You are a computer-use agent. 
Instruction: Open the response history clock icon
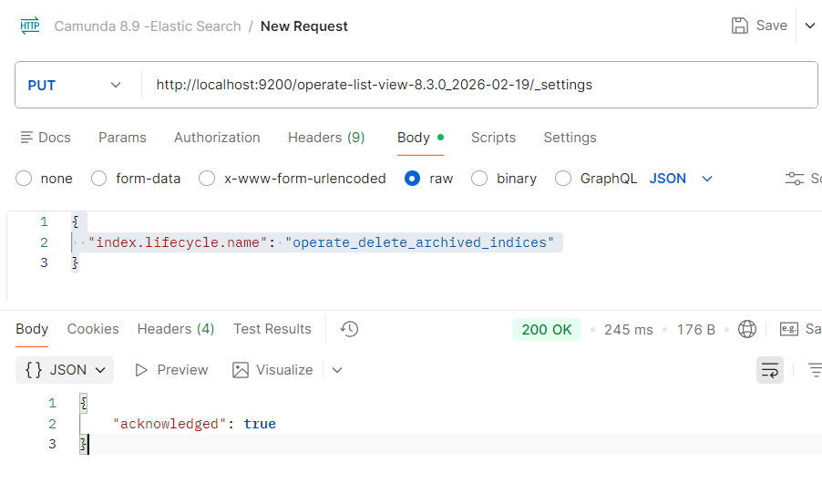(348, 329)
